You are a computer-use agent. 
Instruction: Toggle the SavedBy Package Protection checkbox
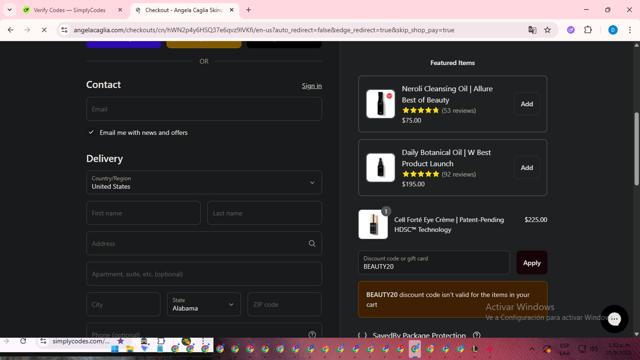click(x=362, y=335)
